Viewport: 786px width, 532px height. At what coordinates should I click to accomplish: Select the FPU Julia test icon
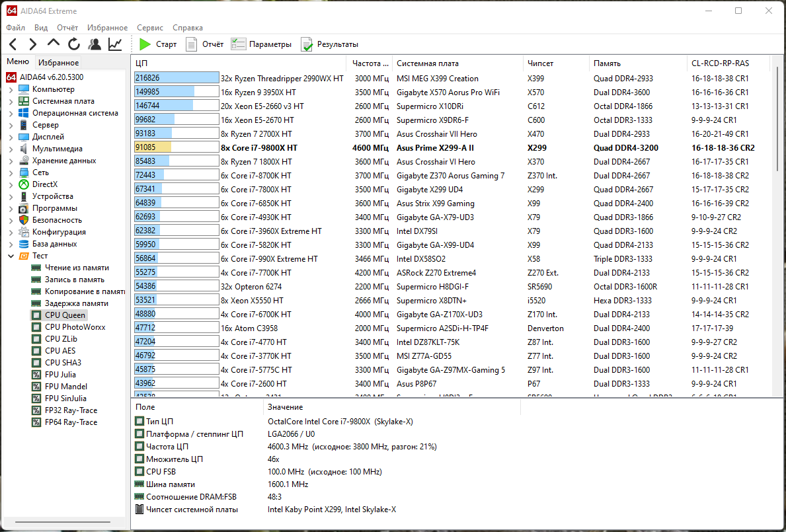pyautogui.click(x=36, y=375)
